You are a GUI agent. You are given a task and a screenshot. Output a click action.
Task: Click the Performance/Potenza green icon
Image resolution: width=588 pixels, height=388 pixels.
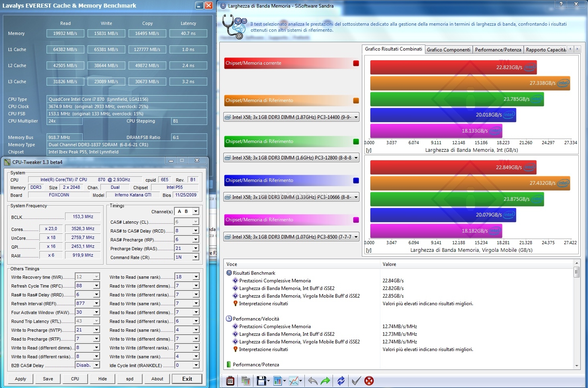(x=229, y=364)
